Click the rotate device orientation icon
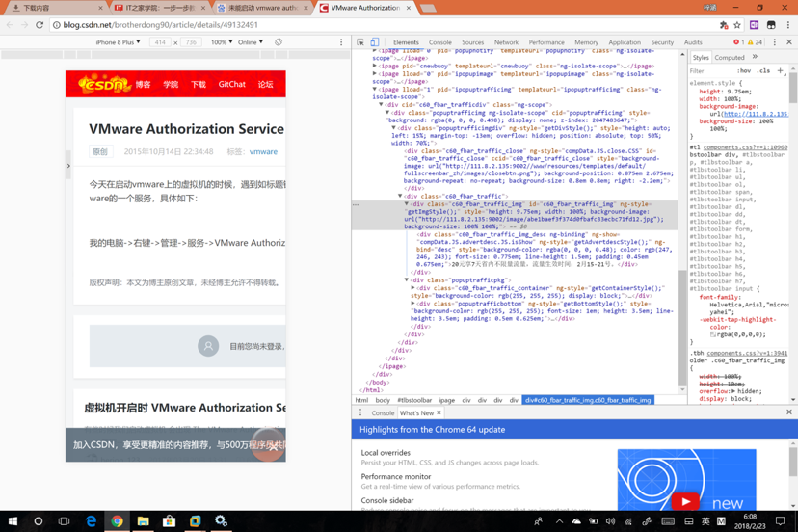The height and width of the screenshot is (532, 798). pyautogui.click(x=279, y=42)
